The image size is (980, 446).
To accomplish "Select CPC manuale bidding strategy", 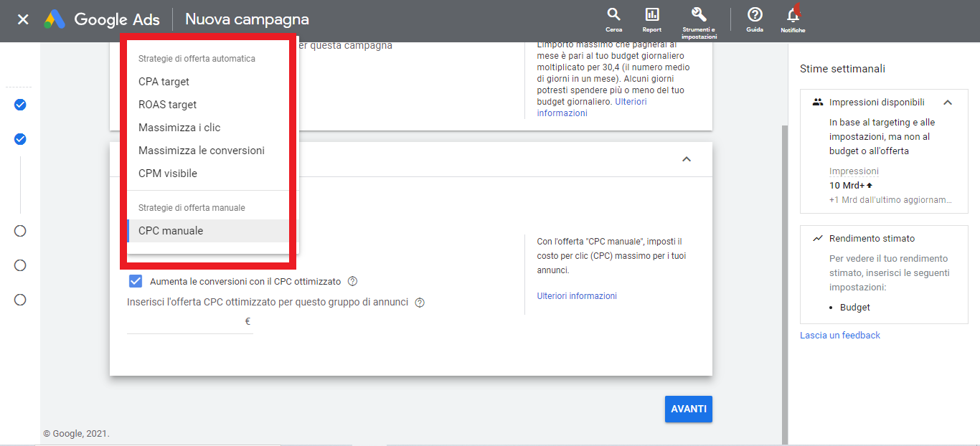I will click(171, 231).
